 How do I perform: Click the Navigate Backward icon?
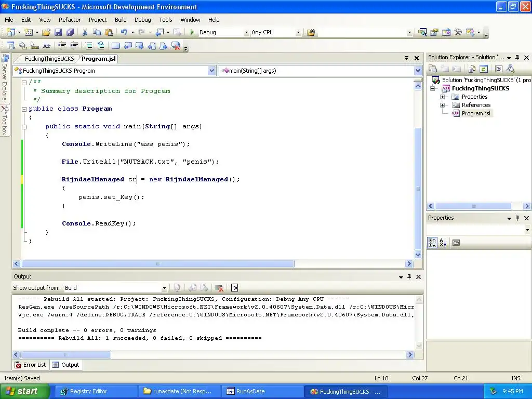[159, 32]
